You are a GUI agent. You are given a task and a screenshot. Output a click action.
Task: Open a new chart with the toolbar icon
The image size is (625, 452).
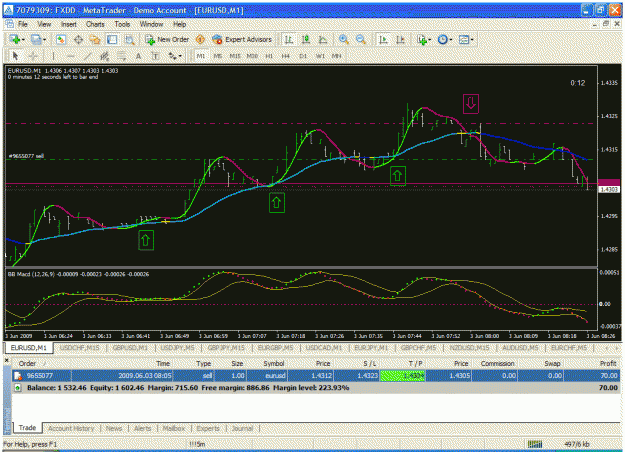pyautogui.click(x=15, y=39)
